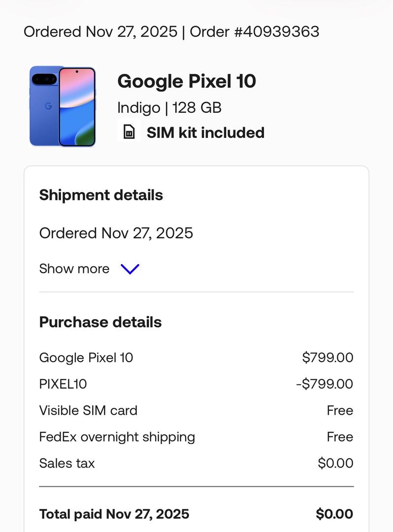Click the "Purchase details" heading
Image resolution: width=393 pixels, height=532 pixels.
click(100, 322)
